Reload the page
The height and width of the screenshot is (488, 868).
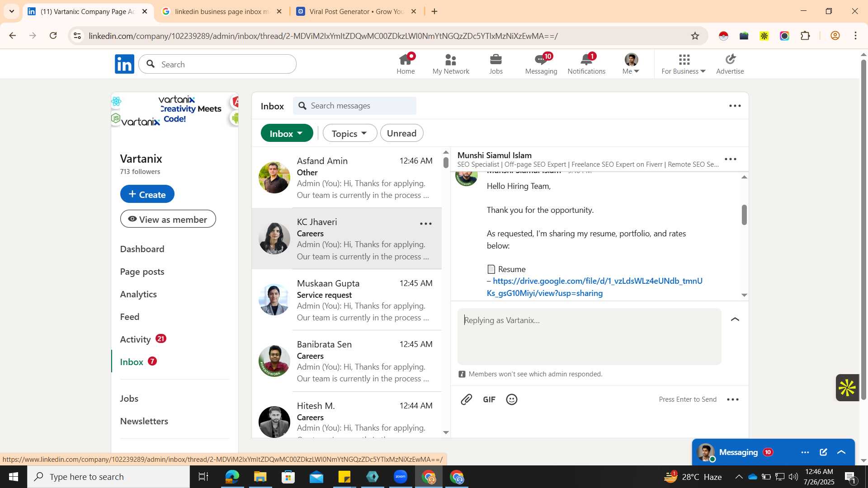53,36
